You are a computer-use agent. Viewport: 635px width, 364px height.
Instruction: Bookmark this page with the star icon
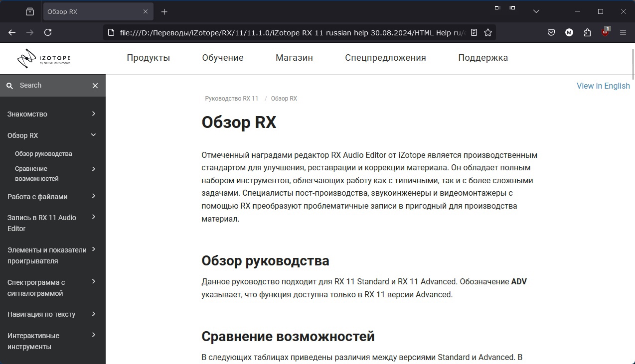[488, 32]
